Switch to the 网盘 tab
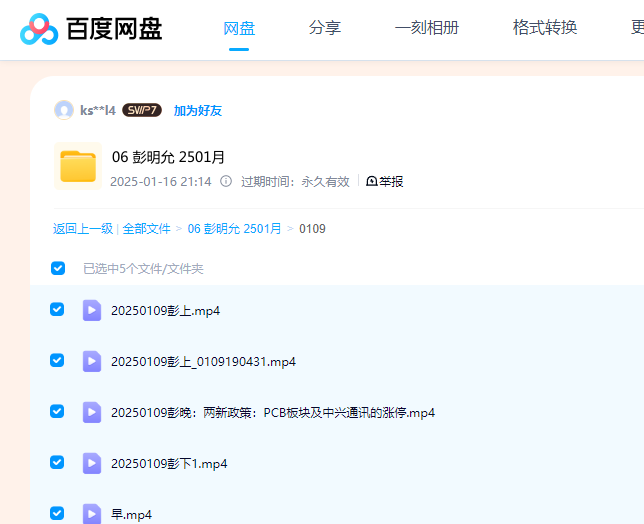The width and height of the screenshot is (644, 524). coord(239,29)
